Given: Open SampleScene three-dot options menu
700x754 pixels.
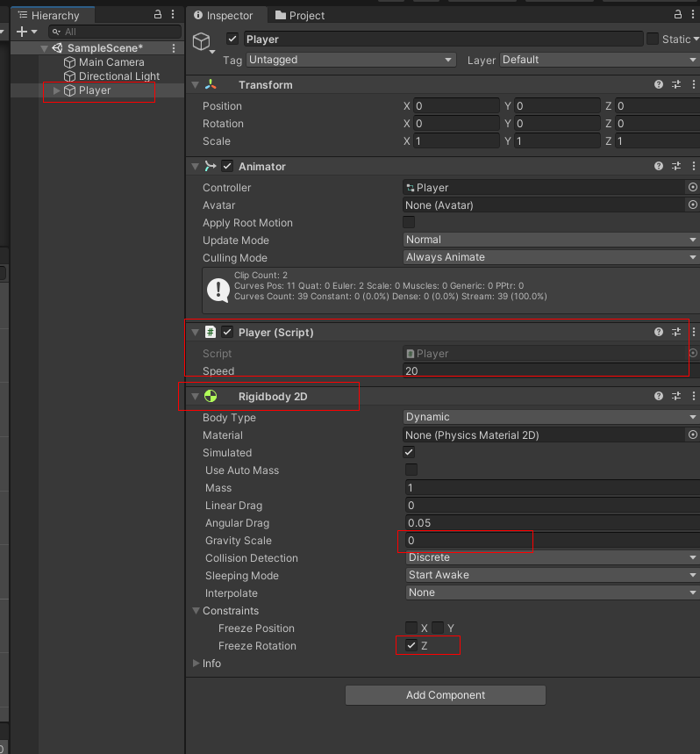Looking at the screenshot, I should click(174, 48).
